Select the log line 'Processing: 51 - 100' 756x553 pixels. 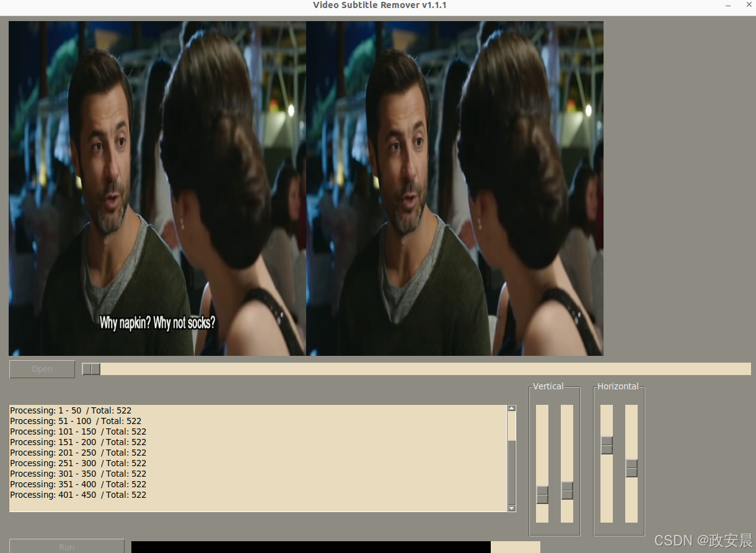pos(76,421)
